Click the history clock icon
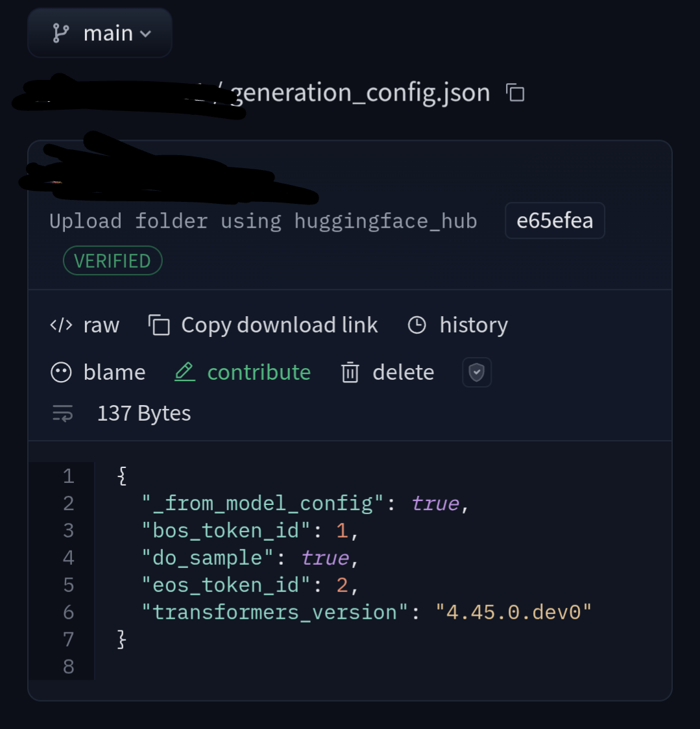 click(416, 325)
